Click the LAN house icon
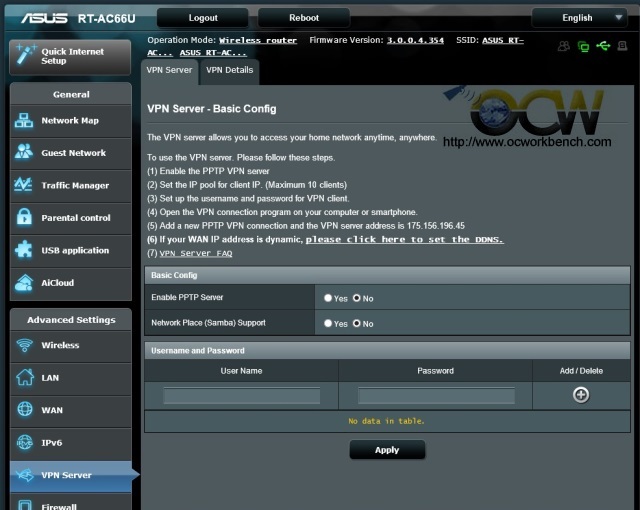The image size is (640, 510). [x=25, y=377]
